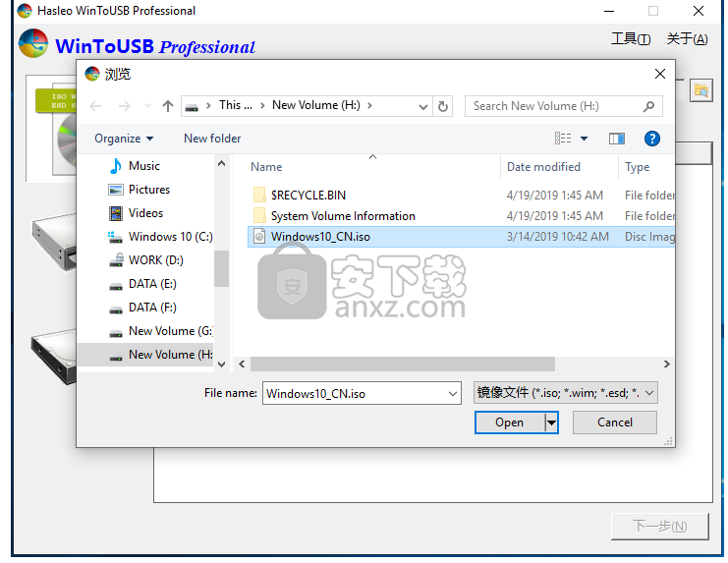This screenshot has height=563, width=728.
Task: Show the preview pane
Action: pos(617,139)
